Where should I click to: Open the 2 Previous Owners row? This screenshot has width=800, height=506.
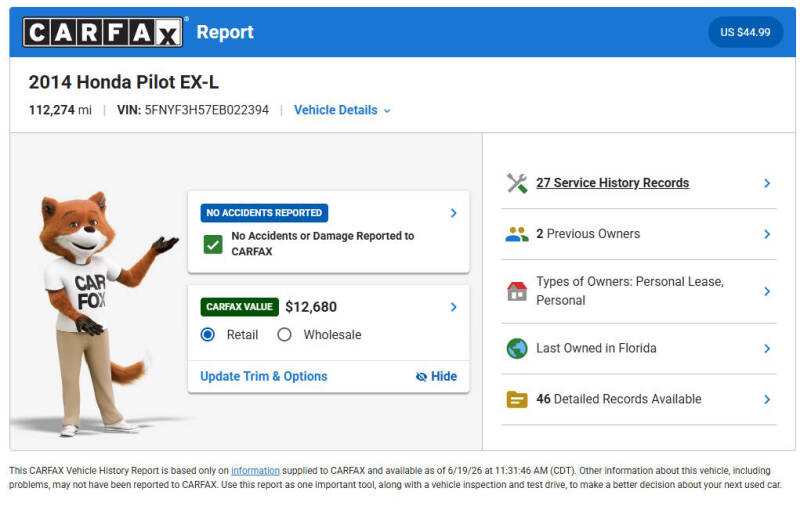tap(639, 234)
